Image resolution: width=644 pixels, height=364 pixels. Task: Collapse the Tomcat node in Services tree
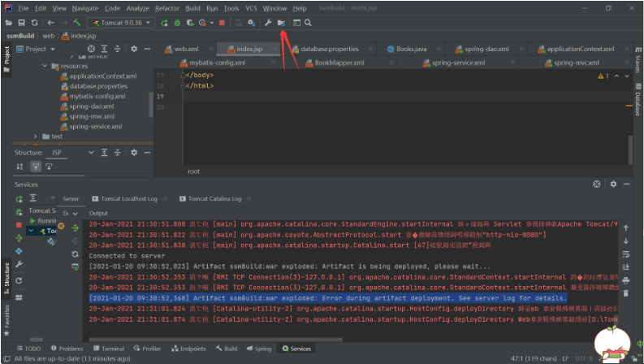31,231
